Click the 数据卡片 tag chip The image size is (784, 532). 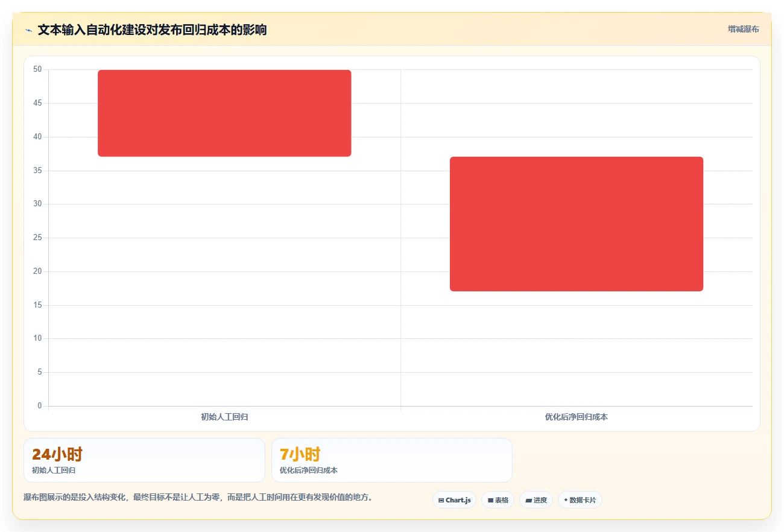click(x=580, y=500)
